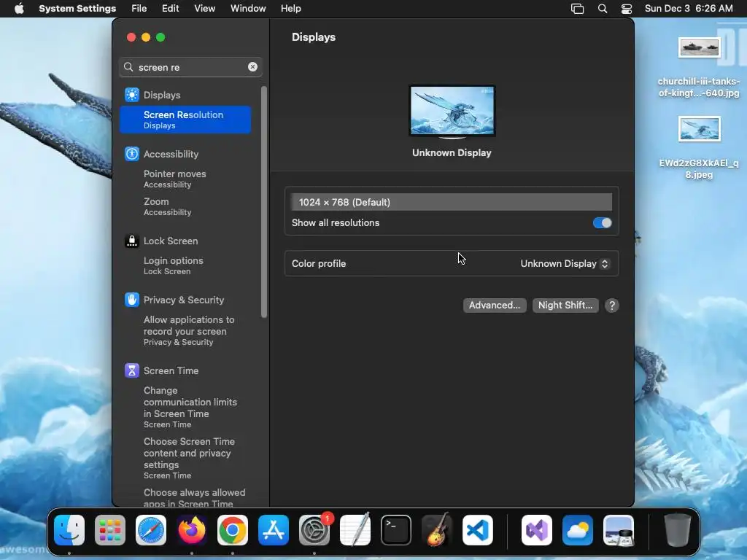Screen dimensions: 747x560
Task: Click the Privacy & Security hand icon
Action: coord(132,300)
